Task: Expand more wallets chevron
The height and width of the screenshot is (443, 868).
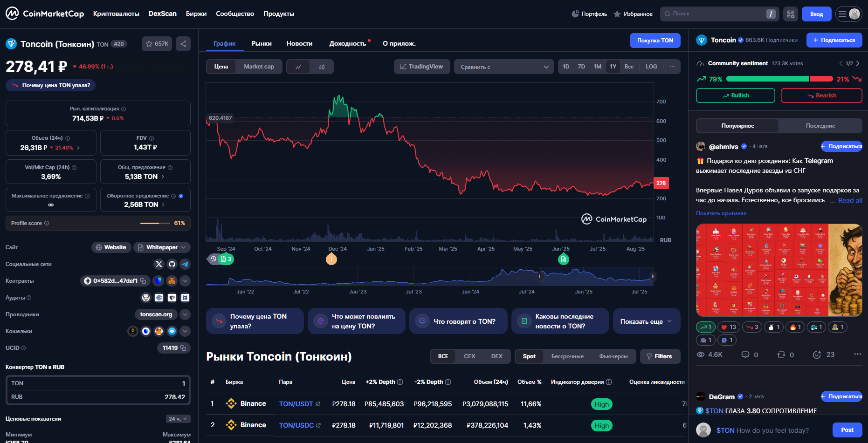Action: click(185, 331)
